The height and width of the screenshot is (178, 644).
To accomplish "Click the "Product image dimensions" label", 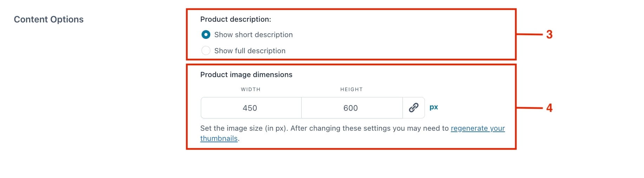I will coord(246,75).
